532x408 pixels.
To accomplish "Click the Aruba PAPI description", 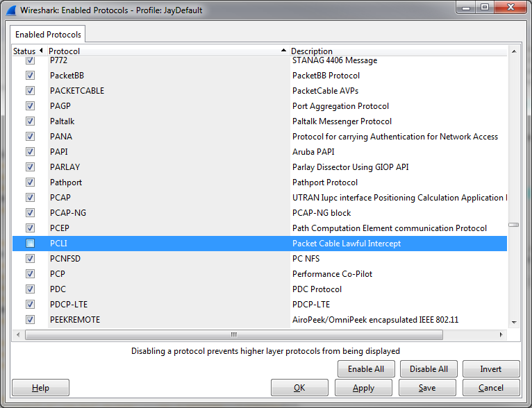I will tap(313, 151).
